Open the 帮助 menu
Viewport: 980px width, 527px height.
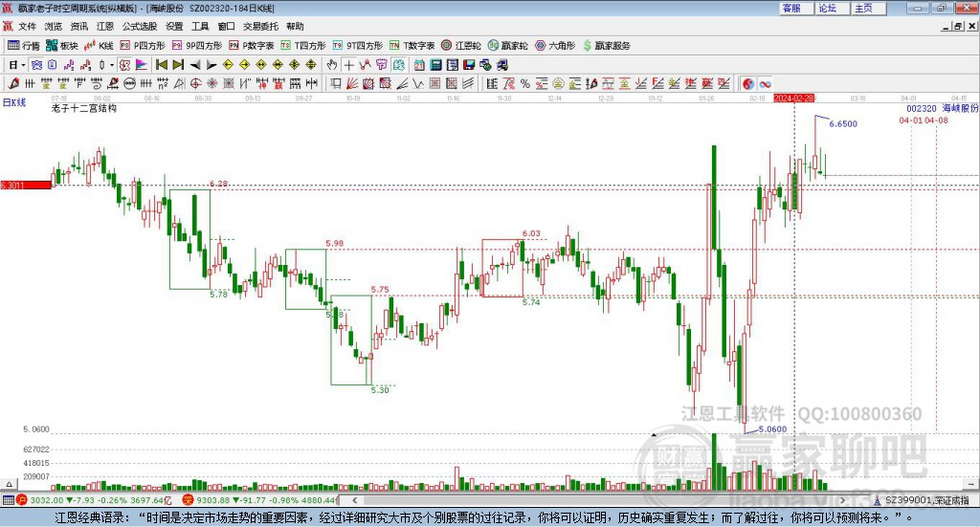295,26
